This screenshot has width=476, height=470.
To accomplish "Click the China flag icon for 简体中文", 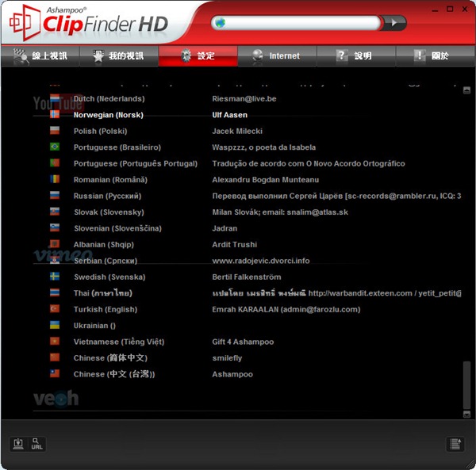I will [55, 357].
